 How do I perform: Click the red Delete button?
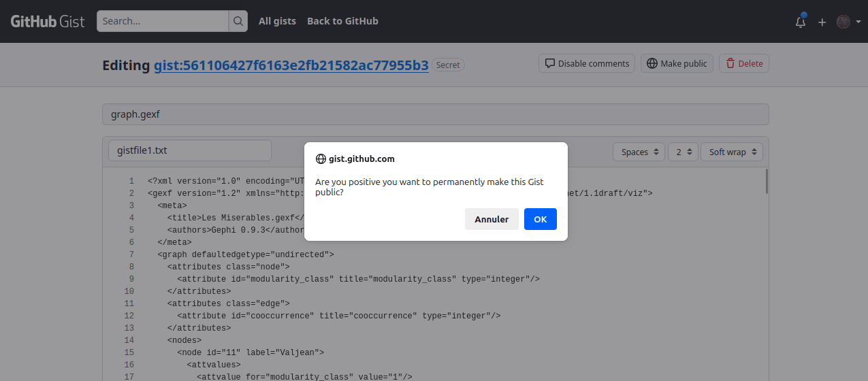click(743, 63)
